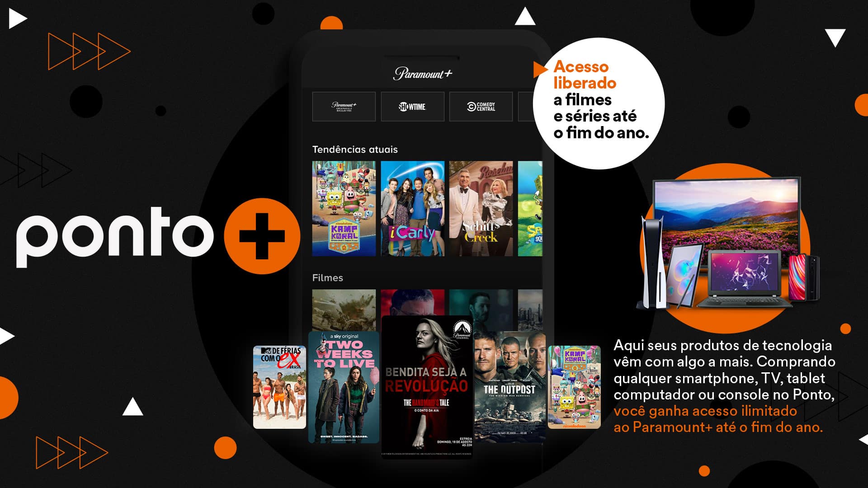The height and width of the screenshot is (488, 868).
Task: Select the Showtime channel icon
Action: coord(414,106)
